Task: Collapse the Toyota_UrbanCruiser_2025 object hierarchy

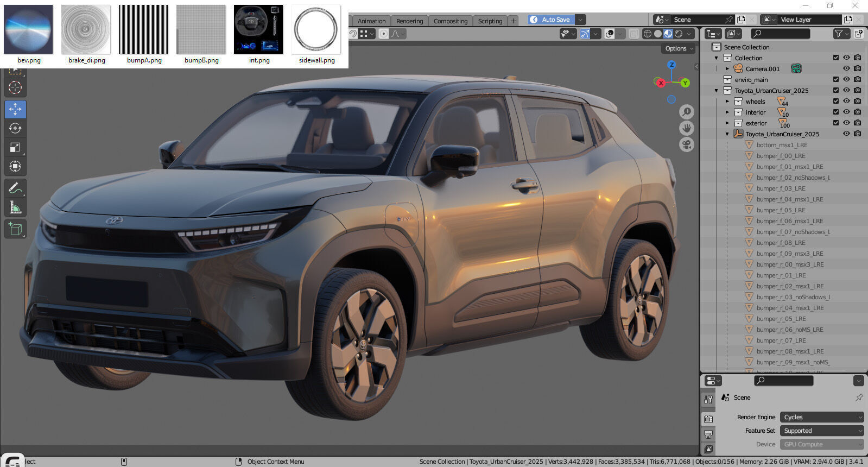Action: 727,134
